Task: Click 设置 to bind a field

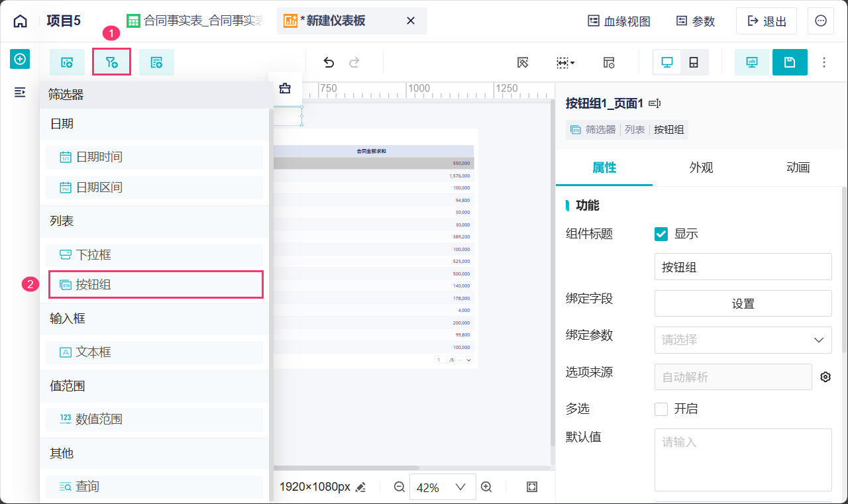Action: click(x=743, y=303)
